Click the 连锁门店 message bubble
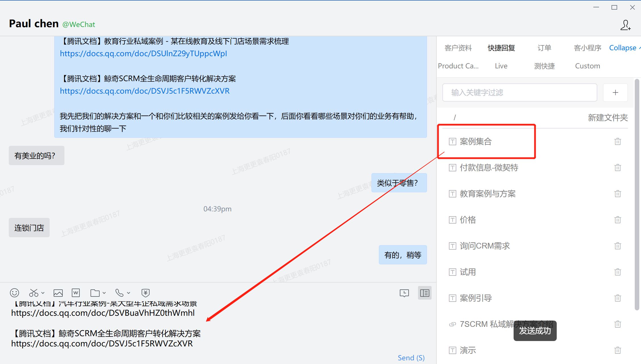This screenshot has height=364, width=641. point(29,228)
